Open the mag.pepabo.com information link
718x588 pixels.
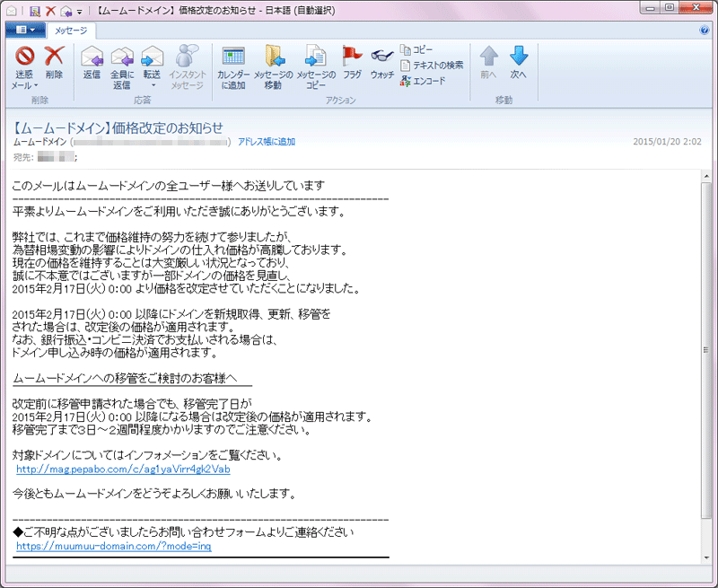[123, 470]
